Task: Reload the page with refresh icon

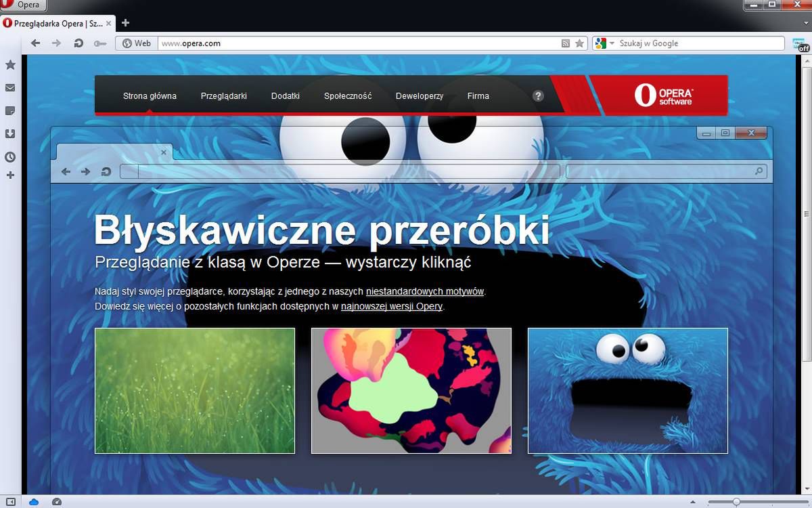Action: click(78, 43)
